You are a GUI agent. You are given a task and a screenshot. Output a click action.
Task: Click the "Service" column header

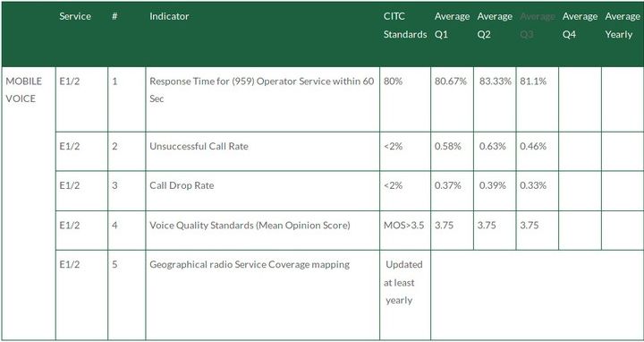click(75, 16)
